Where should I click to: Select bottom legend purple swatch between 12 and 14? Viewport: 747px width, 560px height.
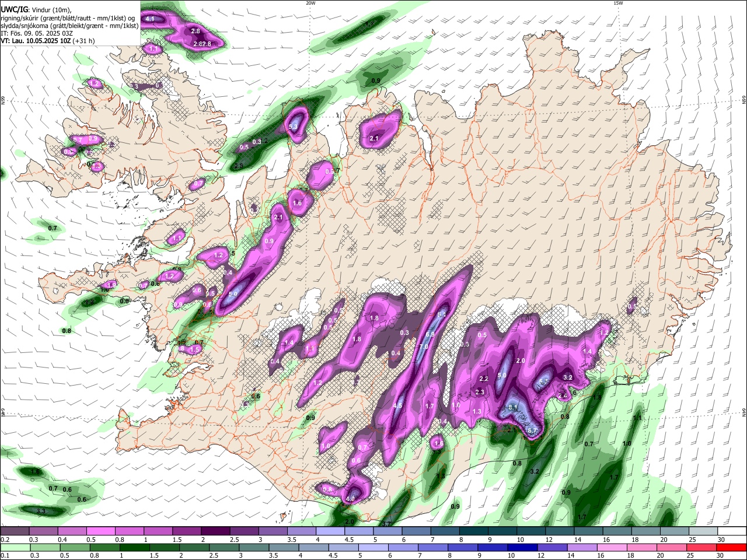[552, 547]
